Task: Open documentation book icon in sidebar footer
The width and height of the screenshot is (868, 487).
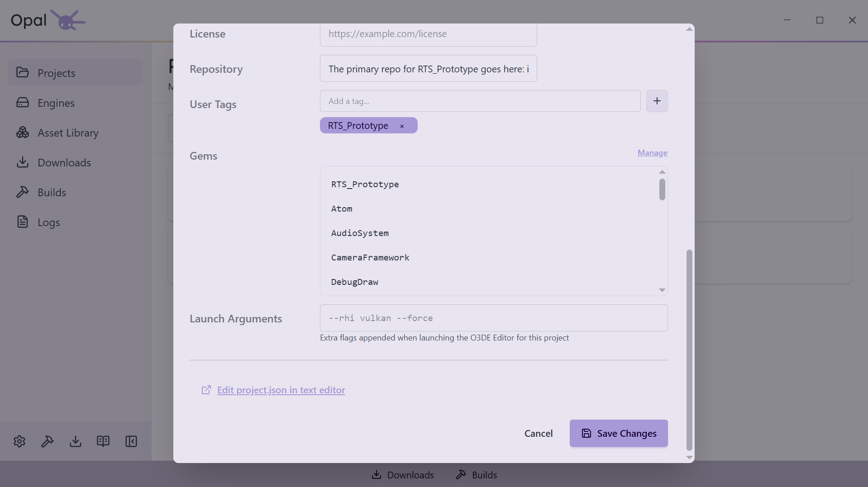Action: 103,441
